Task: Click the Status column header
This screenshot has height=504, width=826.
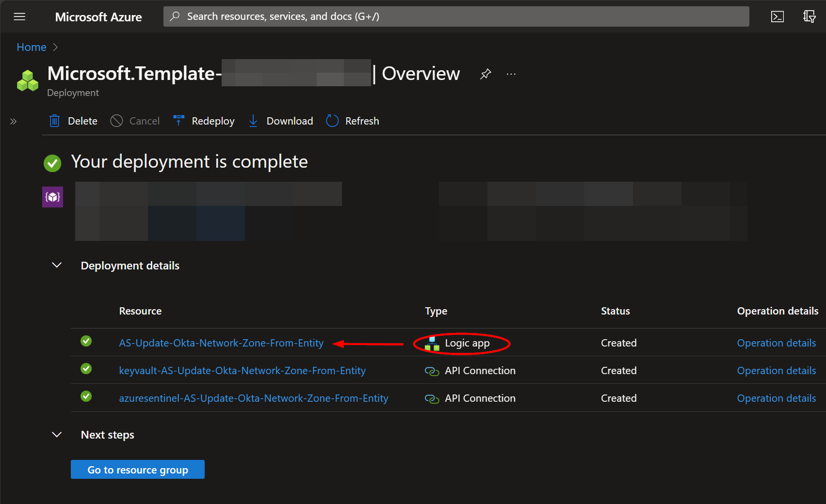Action: click(615, 311)
